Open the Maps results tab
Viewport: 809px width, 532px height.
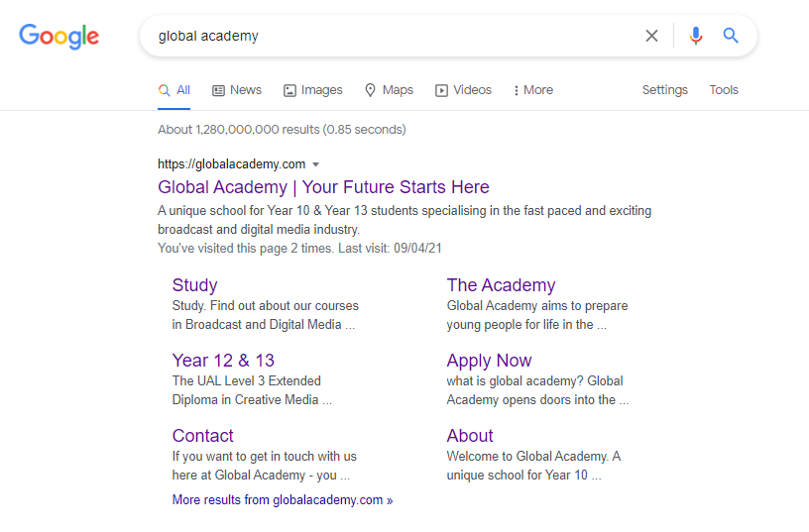coord(388,90)
